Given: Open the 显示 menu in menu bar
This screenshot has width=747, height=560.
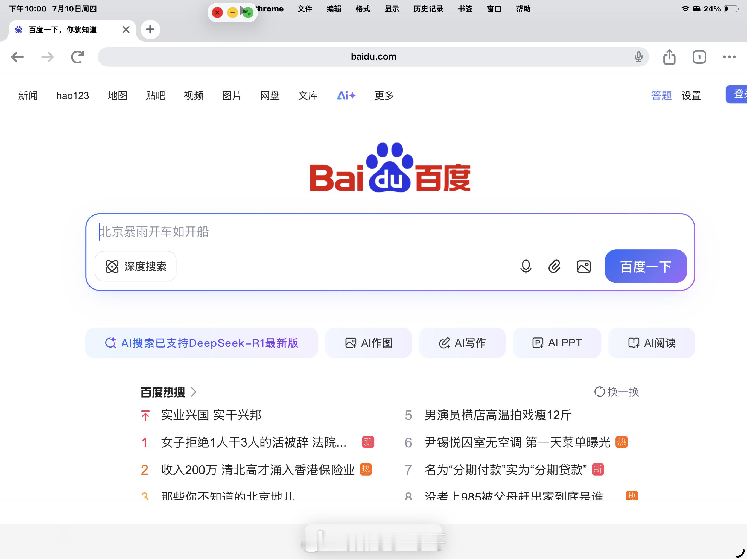Looking at the screenshot, I should pyautogui.click(x=392, y=9).
